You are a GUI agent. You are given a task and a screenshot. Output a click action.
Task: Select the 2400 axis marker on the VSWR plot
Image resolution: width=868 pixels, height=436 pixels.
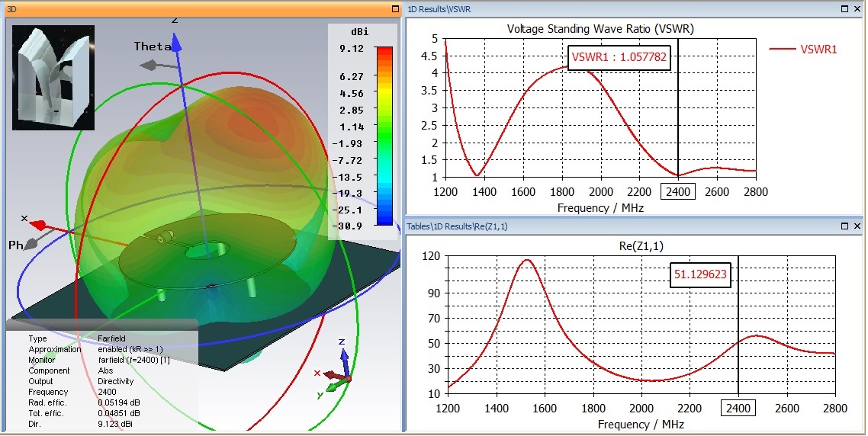point(678,192)
